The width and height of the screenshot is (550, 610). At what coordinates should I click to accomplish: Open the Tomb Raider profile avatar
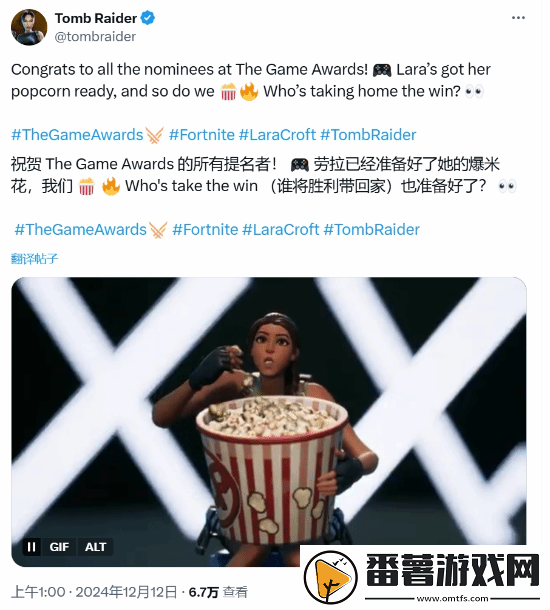29,27
